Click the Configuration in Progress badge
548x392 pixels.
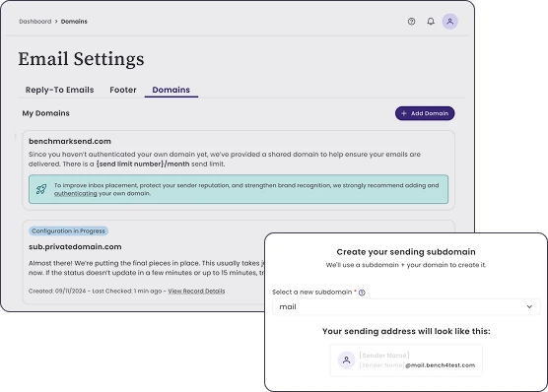[69, 230]
